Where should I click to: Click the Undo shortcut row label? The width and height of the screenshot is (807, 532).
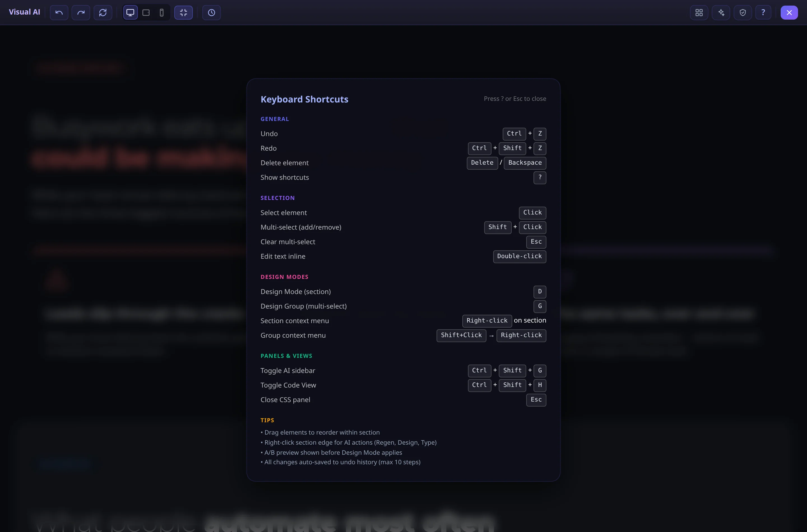pos(269,134)
